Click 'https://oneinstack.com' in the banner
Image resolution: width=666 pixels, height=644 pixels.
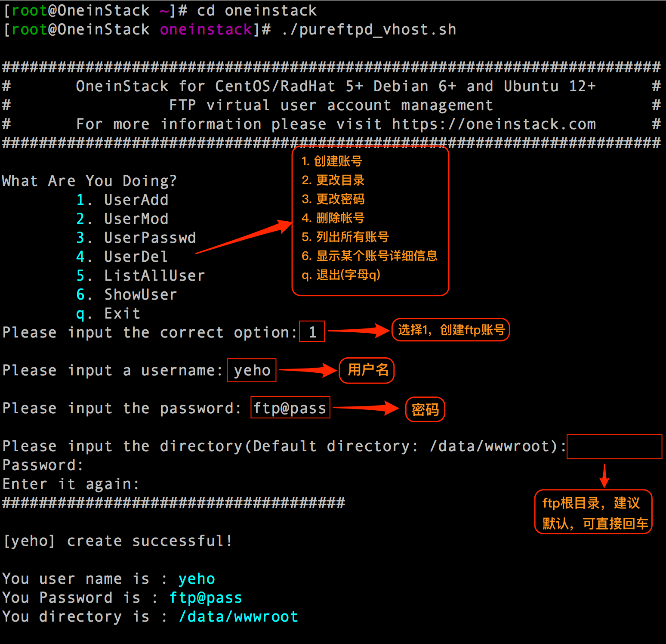(494, 124)
